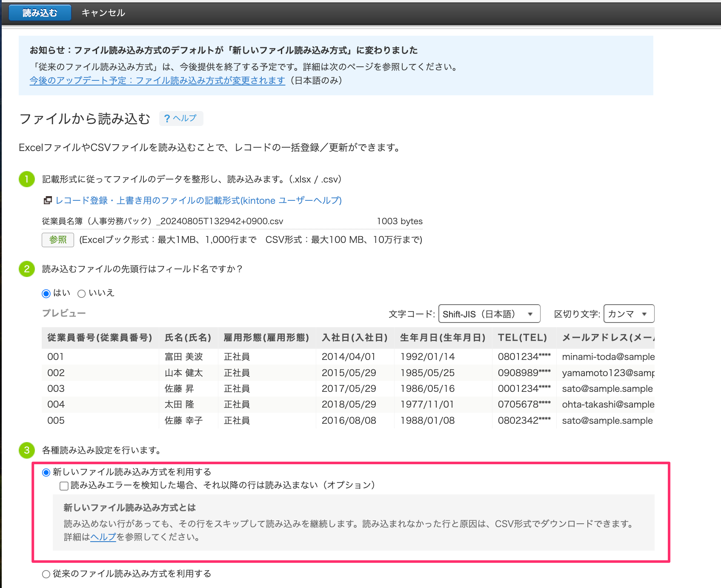The image size is (721, 588).
Task: Click the 参照 file browse button
Action: [57, 240]
